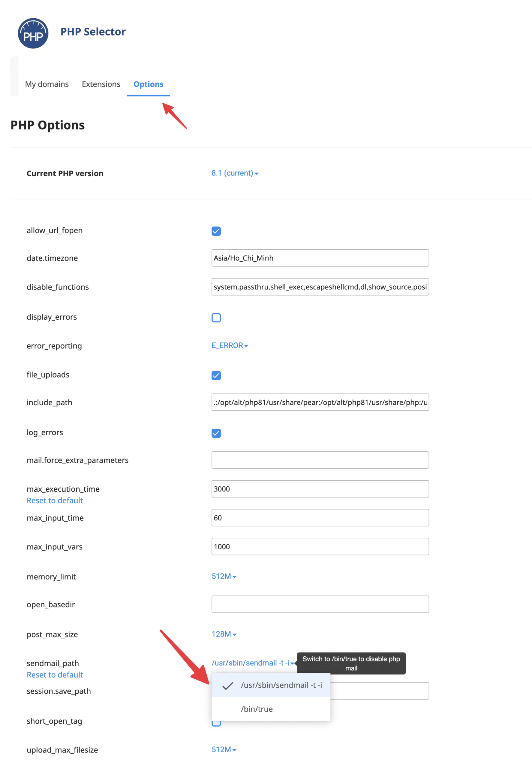
Task: Switch to the My domains tab
Action: (x=47, y=84)
